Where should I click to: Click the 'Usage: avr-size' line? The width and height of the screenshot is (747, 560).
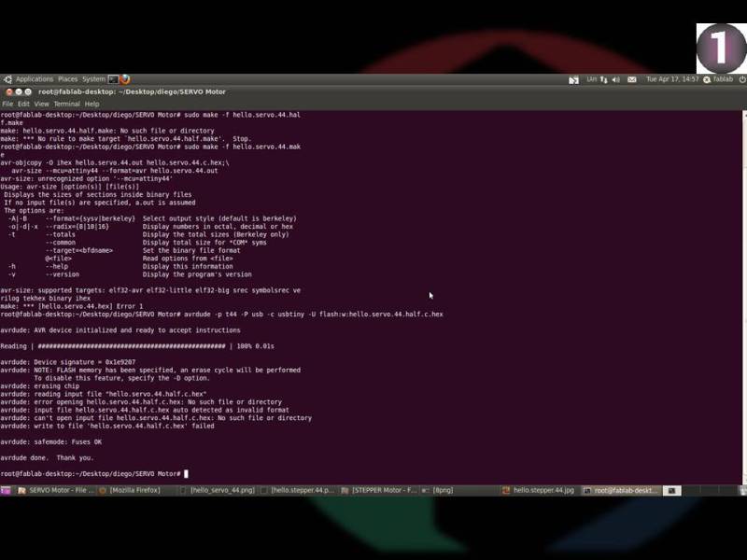tap(70, 187)
